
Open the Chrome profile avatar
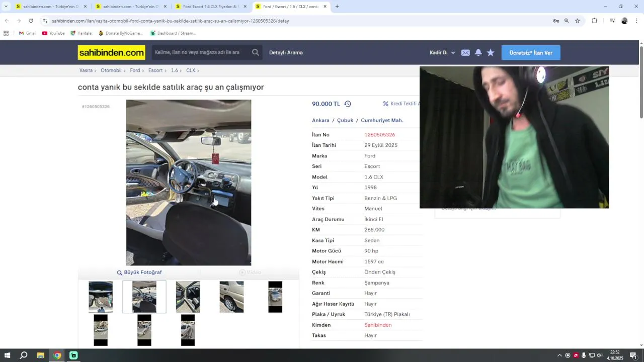pos(624,21)
